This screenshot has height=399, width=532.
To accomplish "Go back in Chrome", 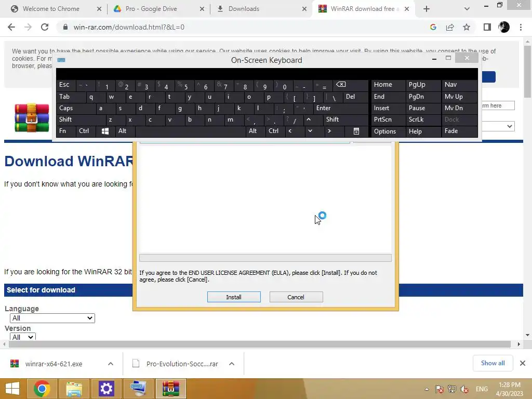I will click(x=11, y=27).
